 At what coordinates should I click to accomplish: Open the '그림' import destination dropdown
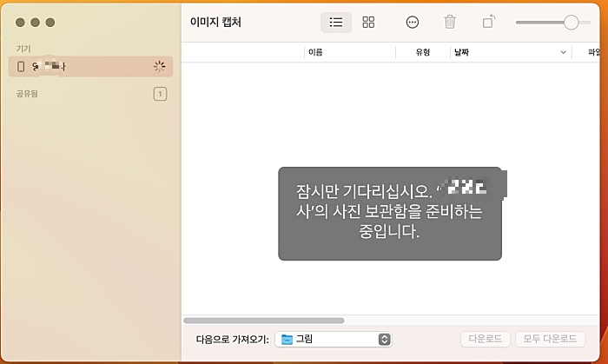click(x=334, y=339)
